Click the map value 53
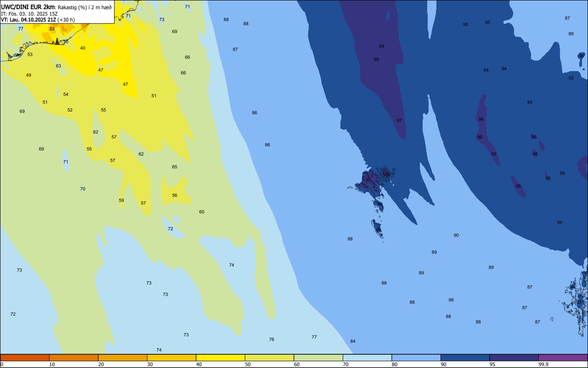588x368 pixels. (30, 54)
